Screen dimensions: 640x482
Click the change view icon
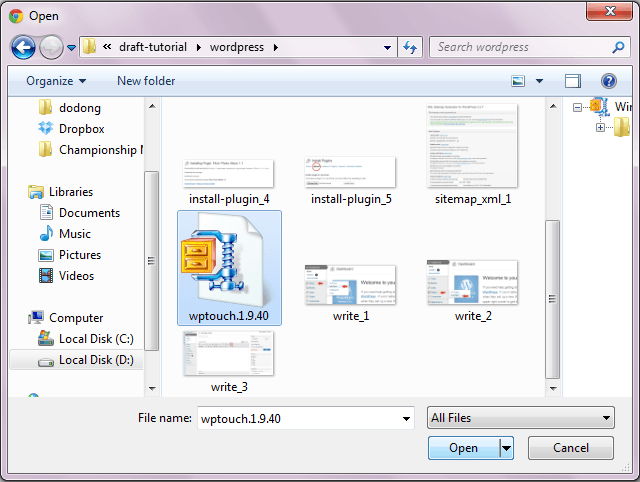pyautogui.click(x=518, y=81)
